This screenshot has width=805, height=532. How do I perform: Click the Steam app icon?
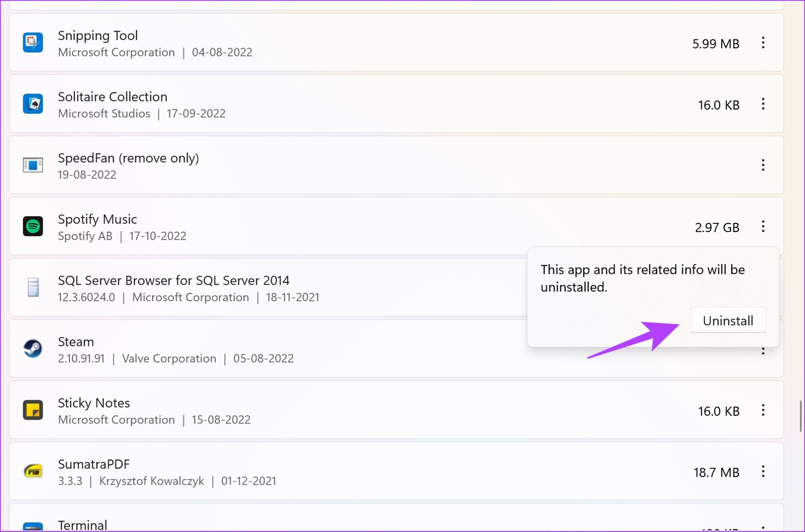pyautogui.click(x=33, y=349)
